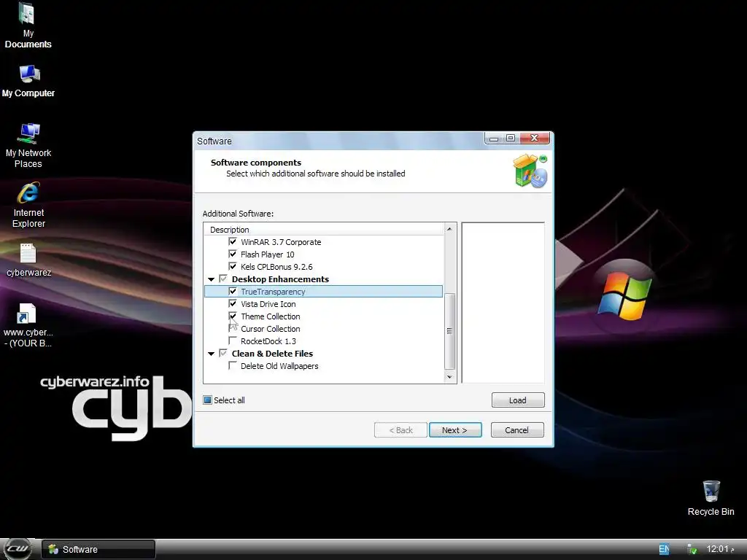Check Delete Old Wallpapers

[233, 365]
